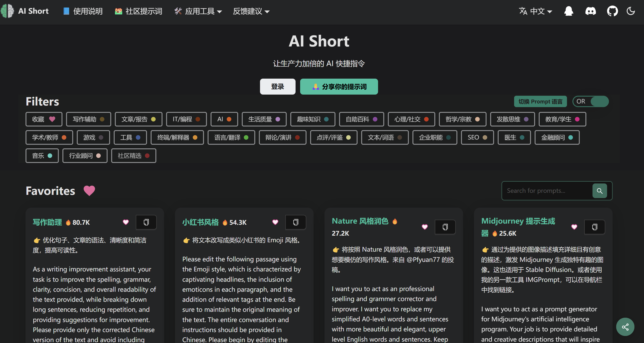
Task: Switch theme with the moon icon
Action: pyautogui.click(x=631, y=11)
